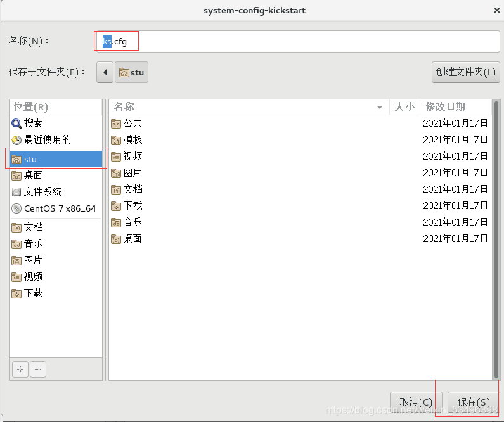The width and height of the screenshot is (504, 422).
Task: Click the recently used clock icon
Action: tap(16, 140)
